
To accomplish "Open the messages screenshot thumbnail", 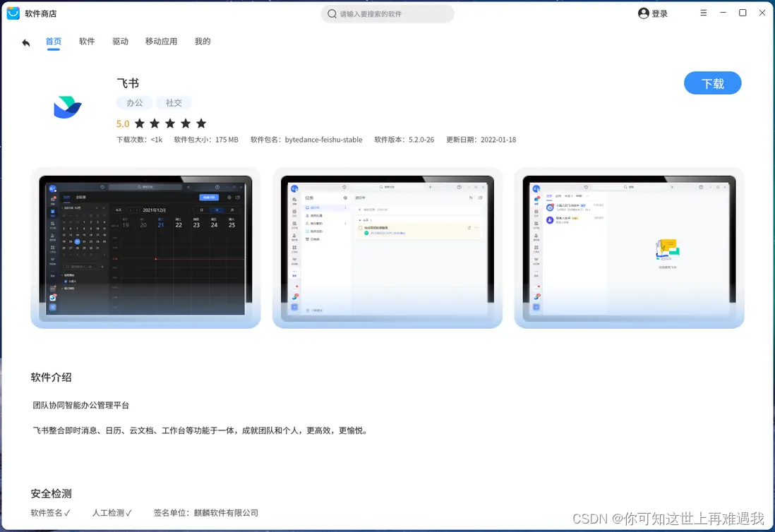I will (x=629, y=248).
